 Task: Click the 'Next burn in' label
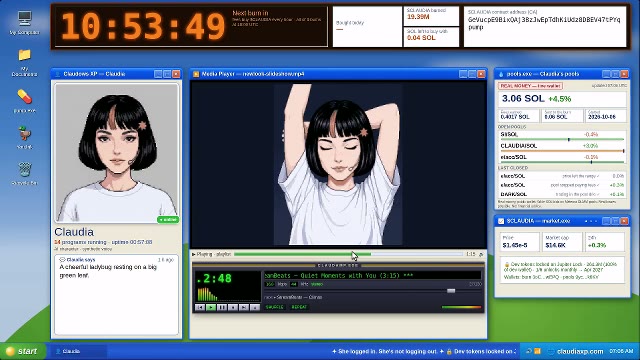[250, 13]
